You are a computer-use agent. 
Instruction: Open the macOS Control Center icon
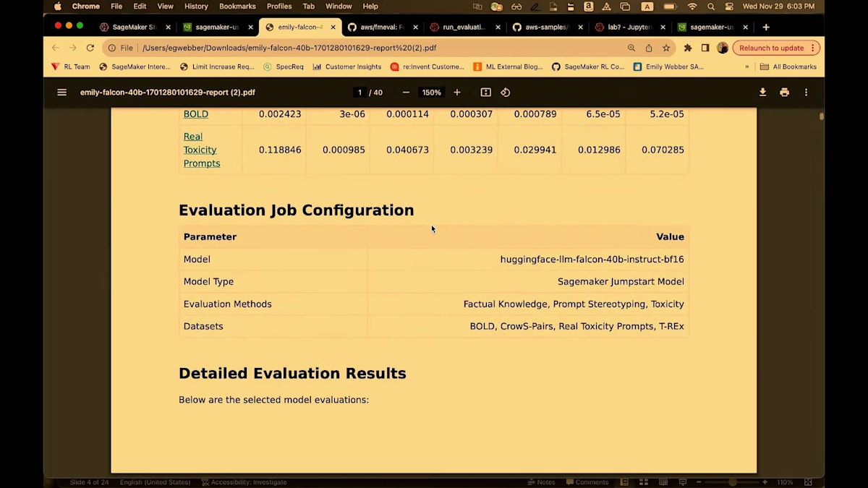tap(729, 7)
